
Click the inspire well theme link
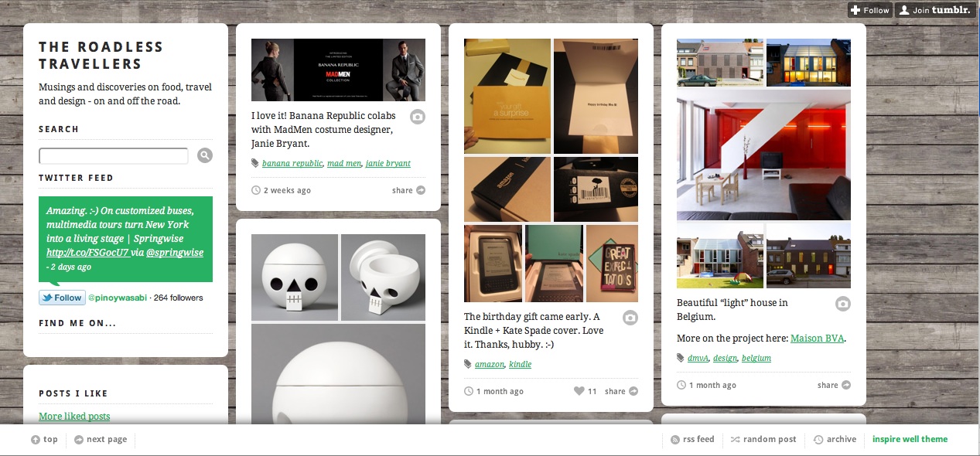click(x=910, y=440)
